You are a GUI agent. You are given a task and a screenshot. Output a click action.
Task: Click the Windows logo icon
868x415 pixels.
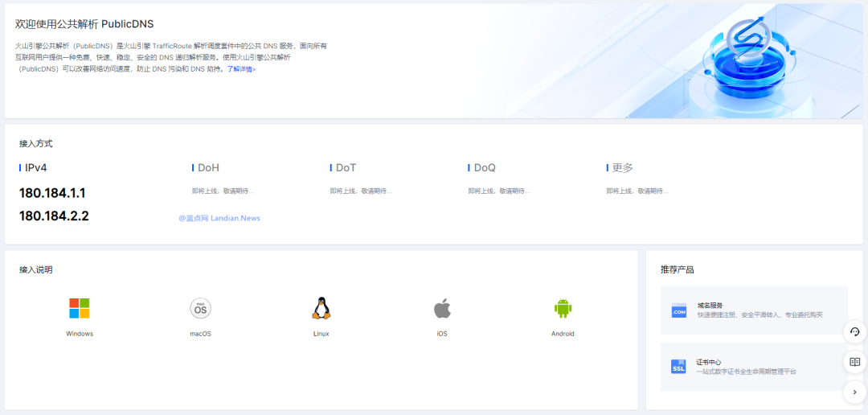tap(80, 308)
